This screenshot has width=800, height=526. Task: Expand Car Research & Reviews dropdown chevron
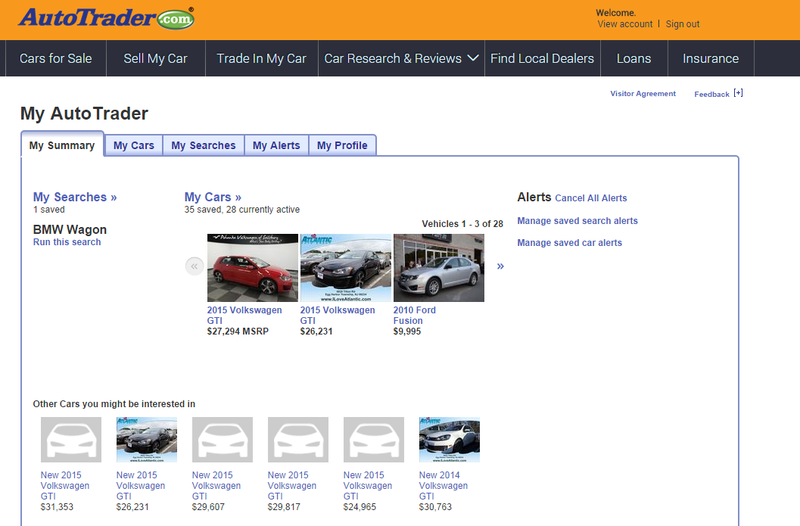click(473, 58)
